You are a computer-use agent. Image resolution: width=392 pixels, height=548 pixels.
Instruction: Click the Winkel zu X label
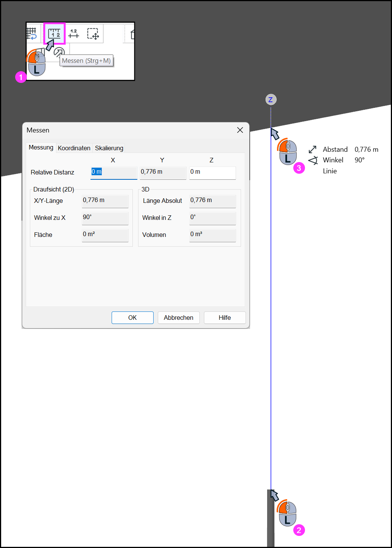coord(50,218)
